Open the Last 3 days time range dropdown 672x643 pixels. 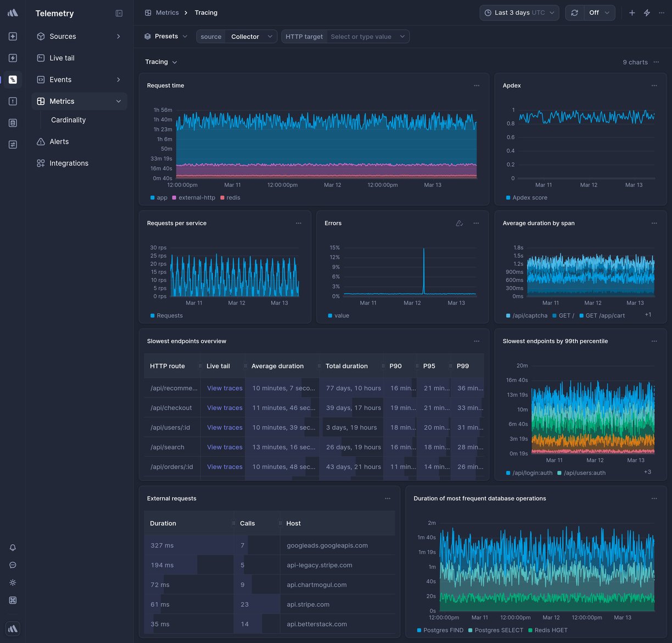pos(518,12)
